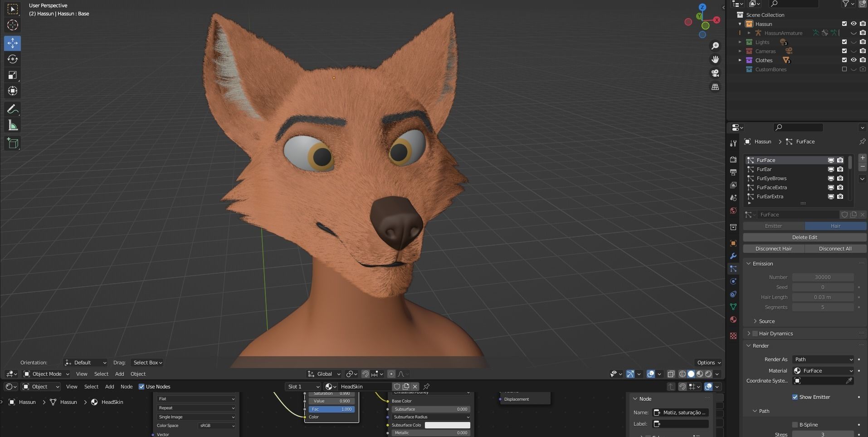Uncheck the Show Emitter checkbox
This screenshot has height=437, width=868.
pos(795,397)
